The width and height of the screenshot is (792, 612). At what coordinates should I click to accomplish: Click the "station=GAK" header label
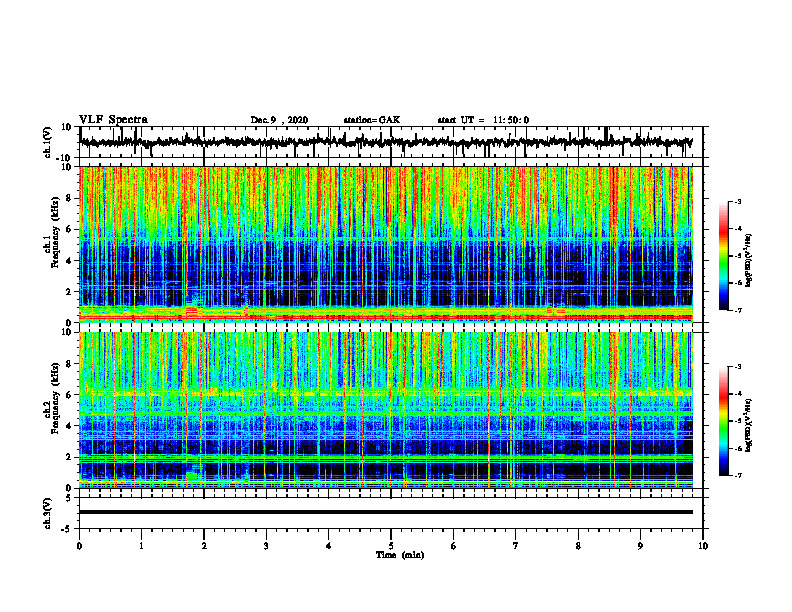tap(372, 120)
